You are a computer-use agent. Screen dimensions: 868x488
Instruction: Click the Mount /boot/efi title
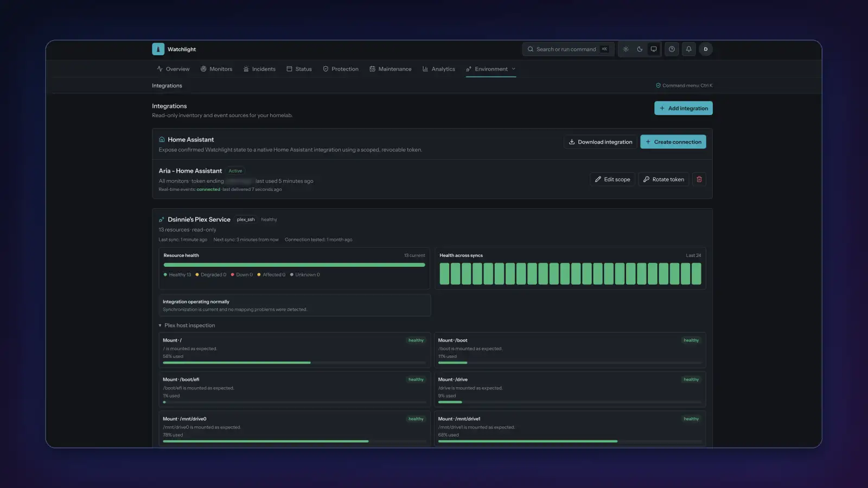point(181,380)
